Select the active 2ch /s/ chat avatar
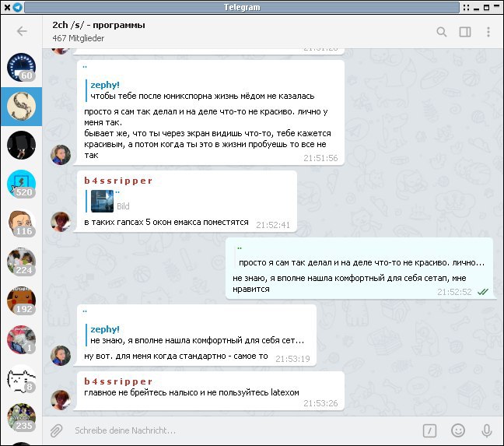504x446 pixels. point(21,106)
